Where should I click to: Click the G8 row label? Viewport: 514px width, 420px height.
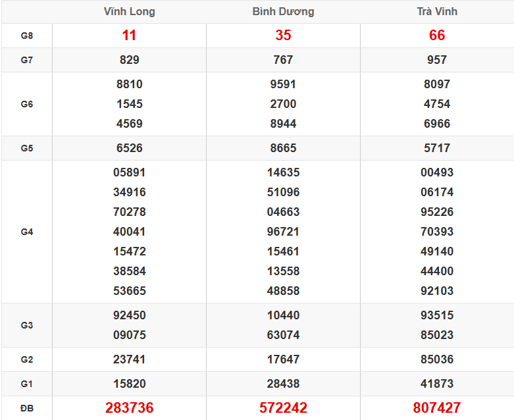click(26, 36)
